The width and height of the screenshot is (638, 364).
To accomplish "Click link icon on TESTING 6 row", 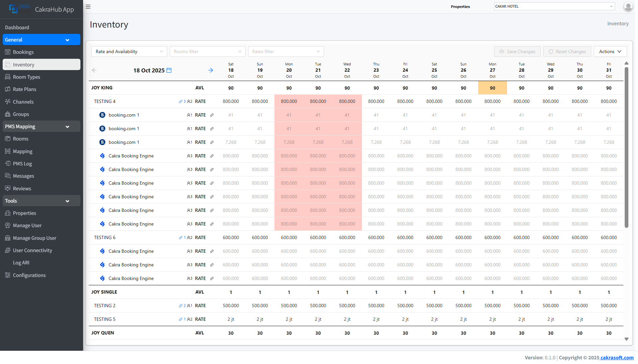I will tap(180, 238).
